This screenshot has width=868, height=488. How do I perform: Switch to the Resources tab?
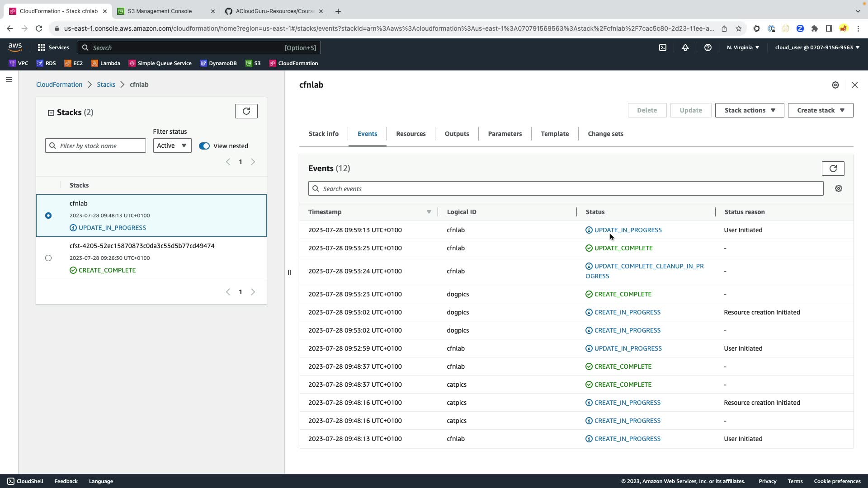click(x=410, y=134)
